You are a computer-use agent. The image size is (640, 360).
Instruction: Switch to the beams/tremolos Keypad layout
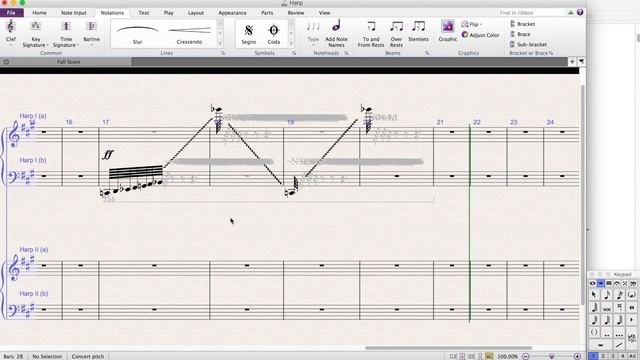pos(609,283)
